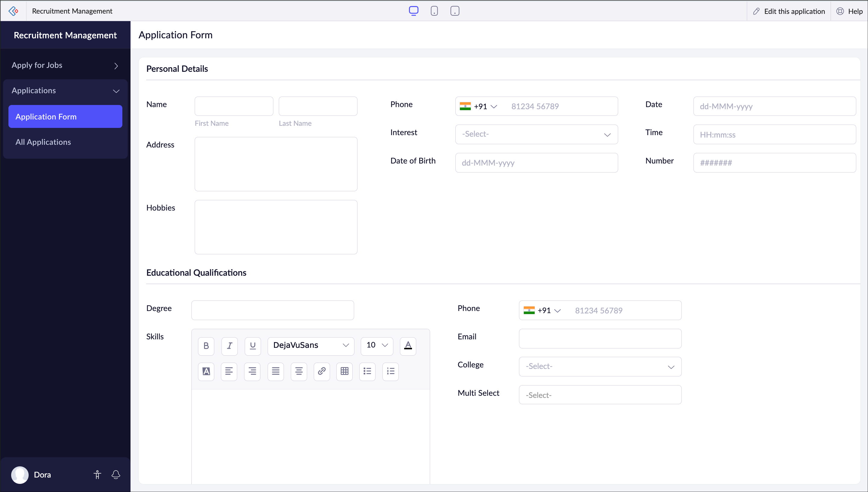Viewport: 868px width, 492px height.
Task: Click the insert link icon
Action: 321,371
